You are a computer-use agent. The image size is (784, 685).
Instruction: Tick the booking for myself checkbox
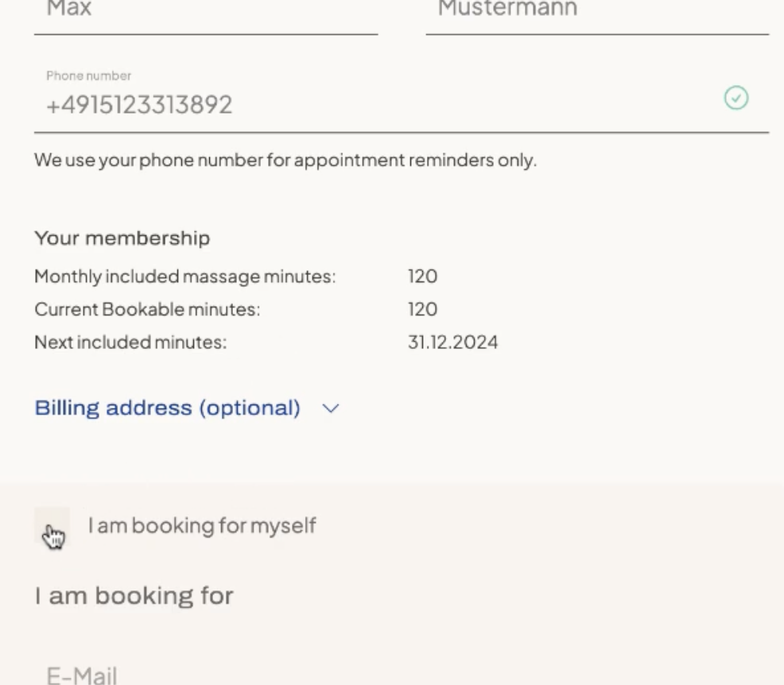pos(52,526)
